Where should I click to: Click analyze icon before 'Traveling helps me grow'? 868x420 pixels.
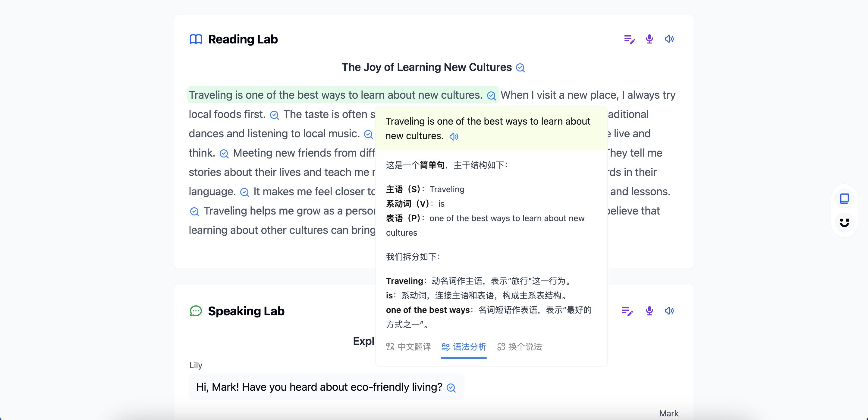(194, 212)
